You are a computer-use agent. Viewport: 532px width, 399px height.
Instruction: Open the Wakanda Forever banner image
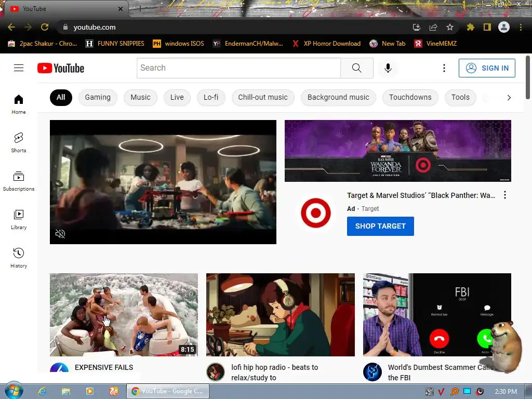(397, 151)
